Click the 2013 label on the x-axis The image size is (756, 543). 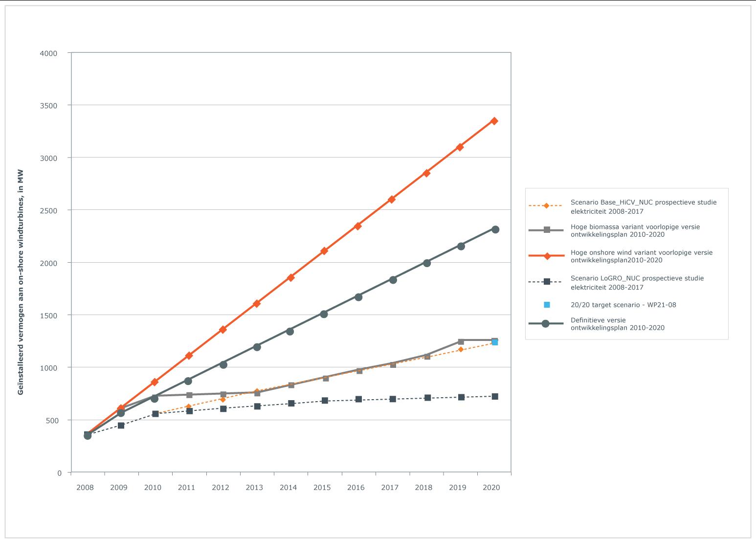tap(254, 488)
